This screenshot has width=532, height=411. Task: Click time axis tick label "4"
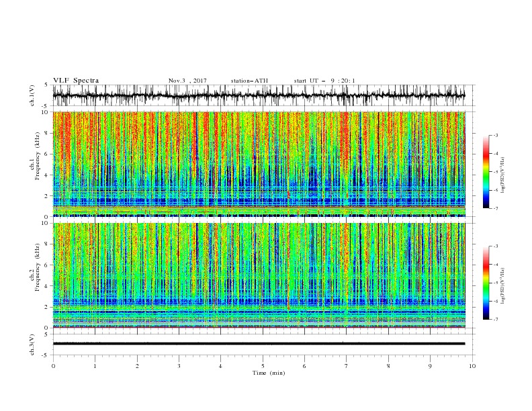click(x=220, y=366)
